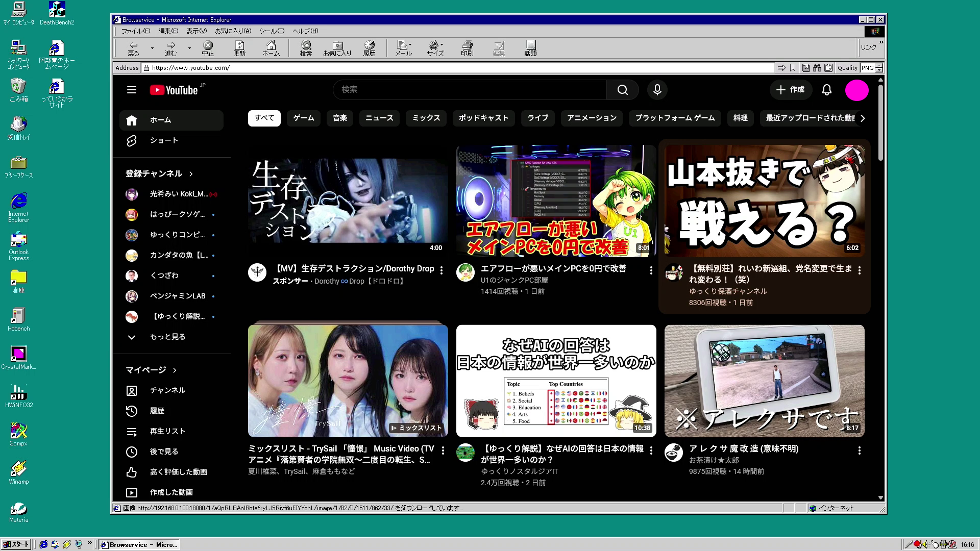The width and height of the screenshot is (980, 551).
Task: Open 高く評価した動画 in sidebar
Action: 171,472
